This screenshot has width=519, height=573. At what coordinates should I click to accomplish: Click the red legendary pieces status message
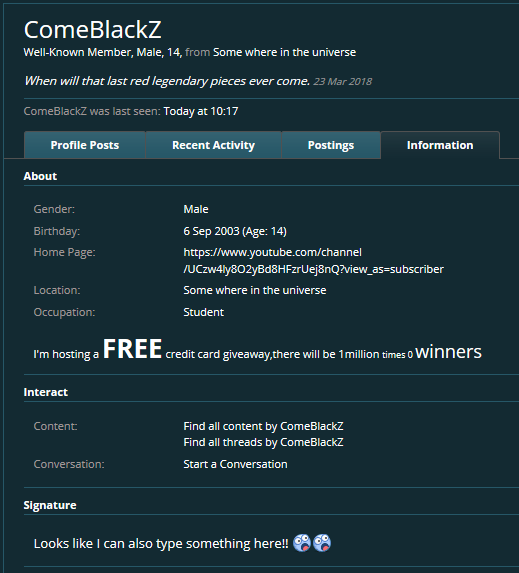[167, 81]
